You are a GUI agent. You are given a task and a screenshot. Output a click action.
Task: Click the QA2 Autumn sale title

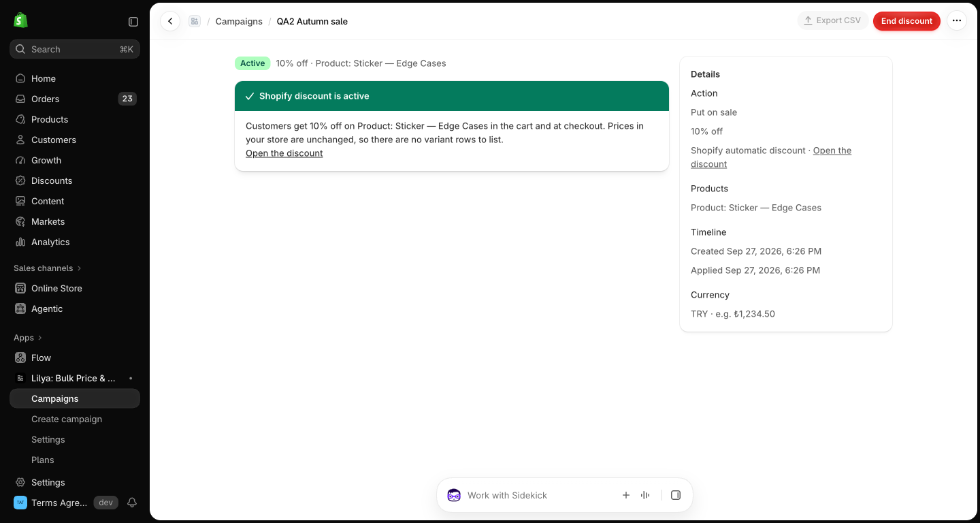tap(312, 21)
